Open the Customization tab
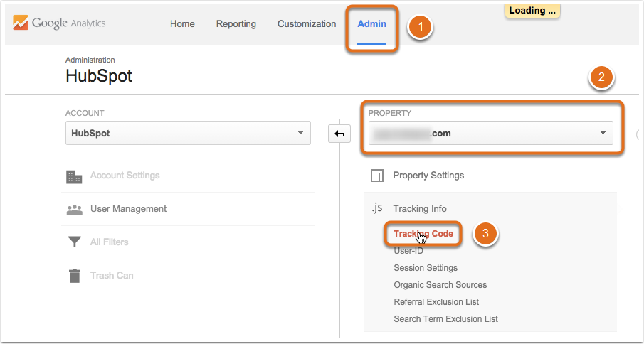 (x=307, y=23)
